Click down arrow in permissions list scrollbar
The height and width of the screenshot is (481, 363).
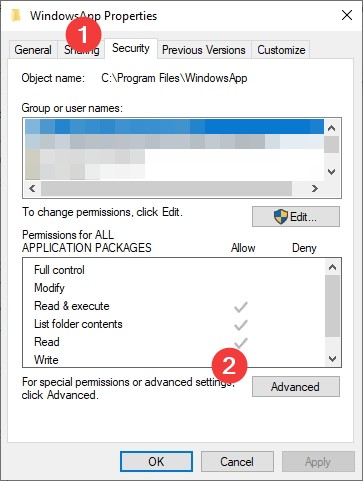[x=332, y=359]
